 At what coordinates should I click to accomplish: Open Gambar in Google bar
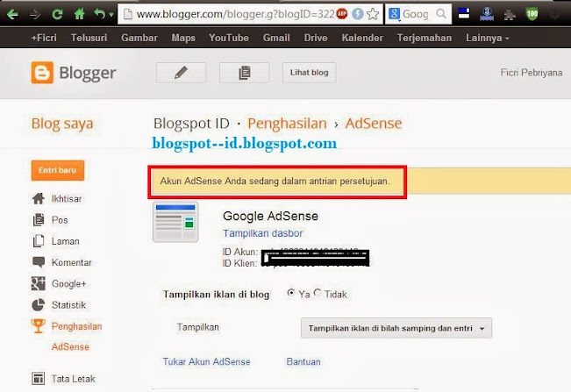point(139,38)
